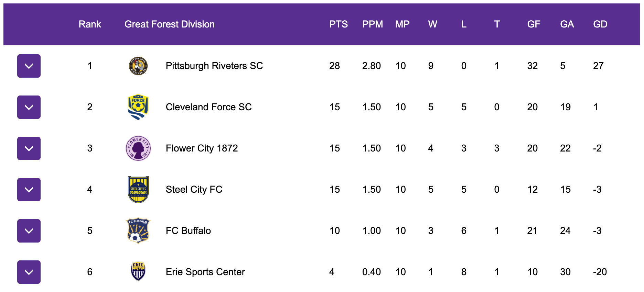Expand the Cleveland Force SC row
The height and width of the screenshot is (292, 644).
coord(29,107)
